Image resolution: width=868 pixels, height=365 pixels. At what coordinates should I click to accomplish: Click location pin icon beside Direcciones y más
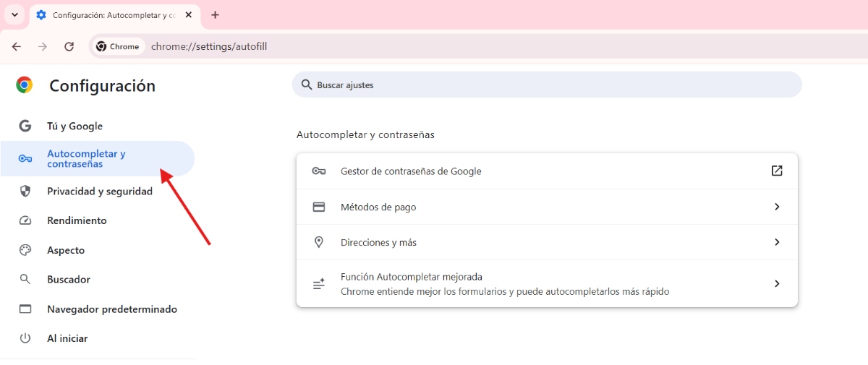click(x=319, y=242)
